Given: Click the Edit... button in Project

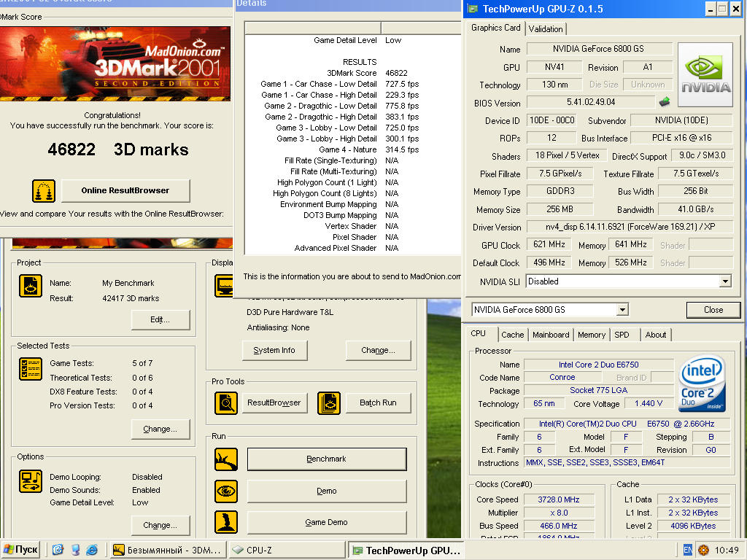Looking at the screenshot, I should point(160,319).
